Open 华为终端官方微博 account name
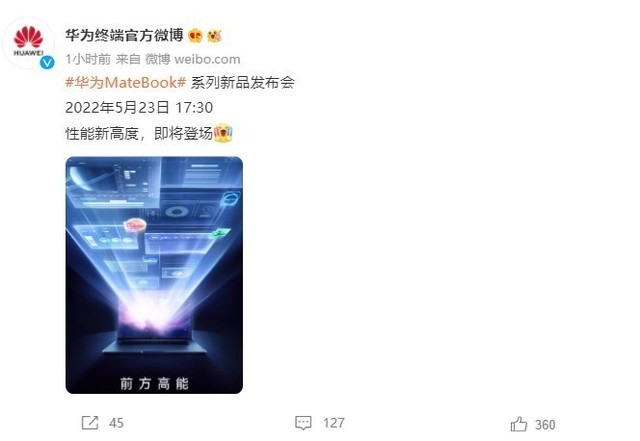Screen dimensions: 640x441 click(124, 36)
